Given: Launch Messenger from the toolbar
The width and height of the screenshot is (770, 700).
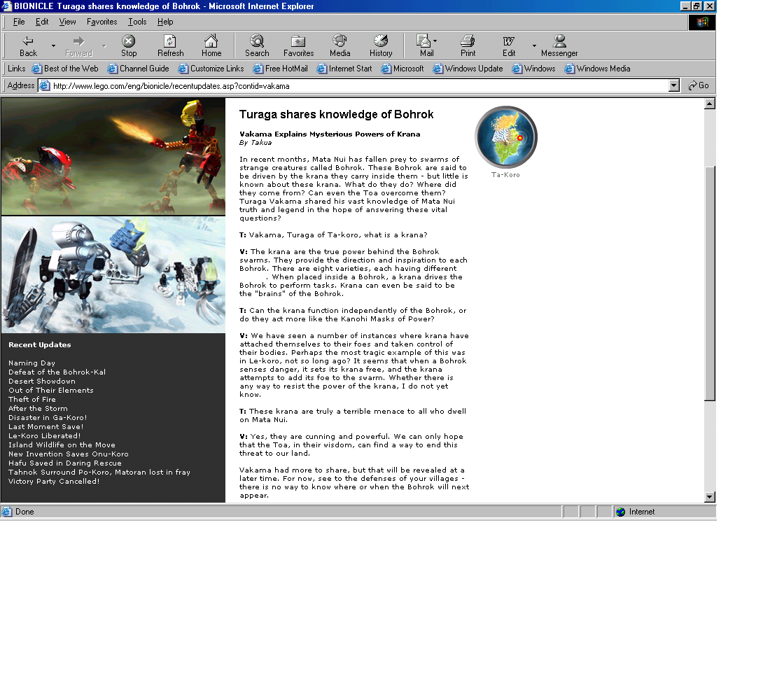Looking at the screenshot, I should 559,45.
